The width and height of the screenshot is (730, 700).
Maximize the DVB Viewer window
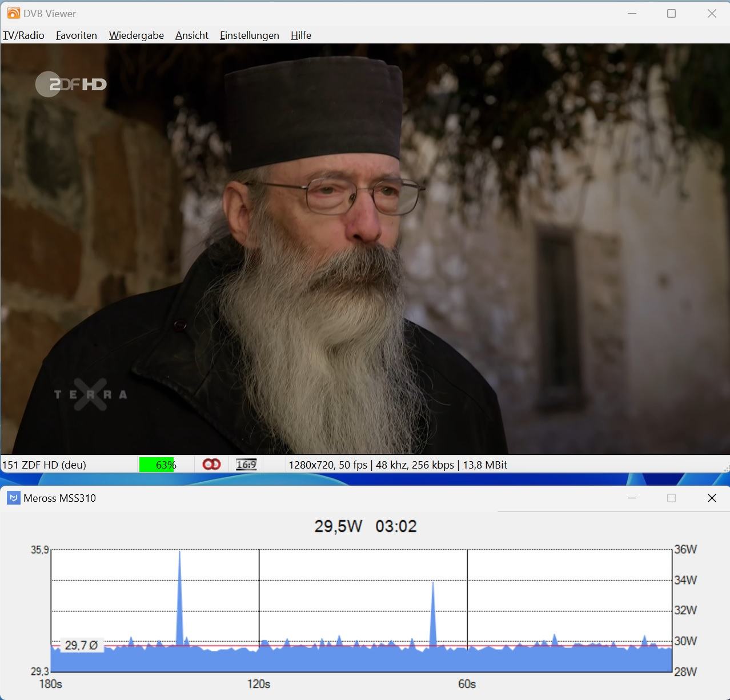(672, 13)
